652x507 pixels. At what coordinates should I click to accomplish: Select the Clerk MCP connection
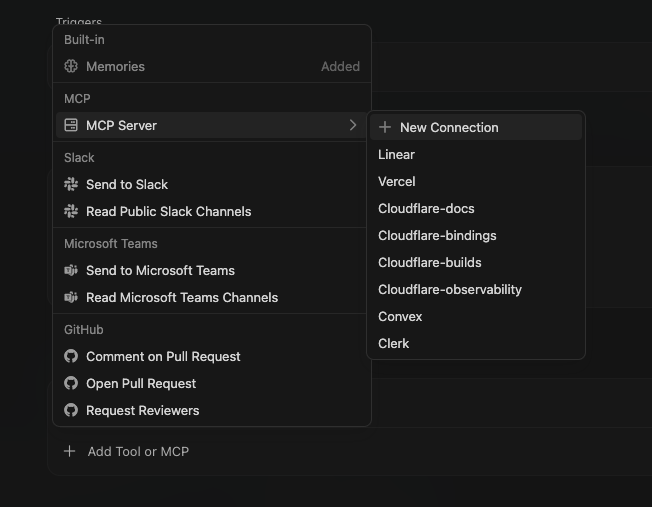(476, 344)
